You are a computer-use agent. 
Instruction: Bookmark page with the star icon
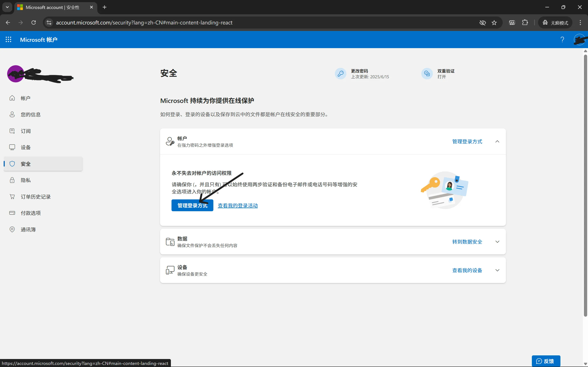(494, 23)
